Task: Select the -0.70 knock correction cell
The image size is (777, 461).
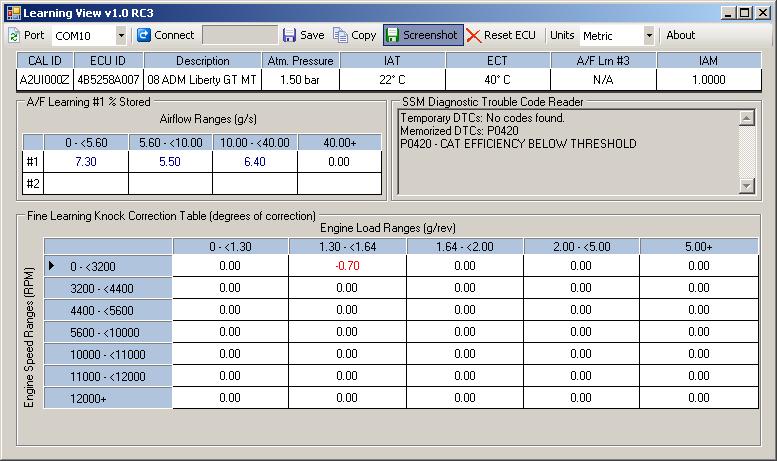Action: [347, 266]
